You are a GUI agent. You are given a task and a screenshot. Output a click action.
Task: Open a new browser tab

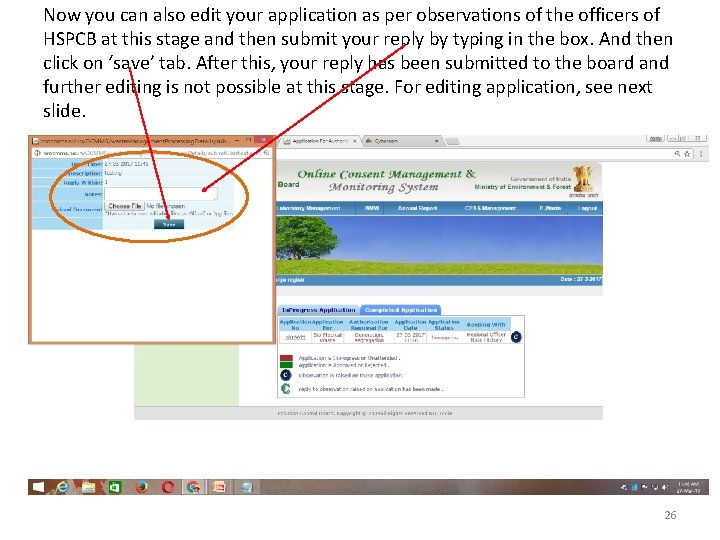pyautogui.click(x=453, y=141)
